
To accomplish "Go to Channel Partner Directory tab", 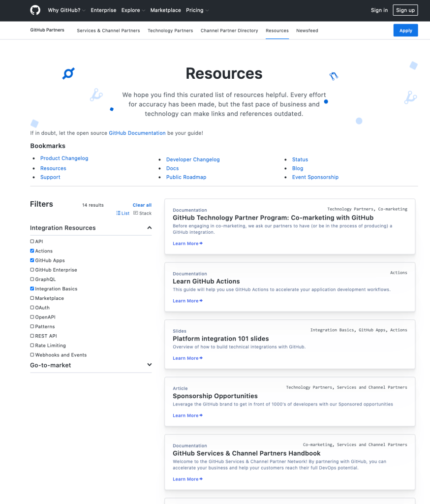I will [229, 31].
